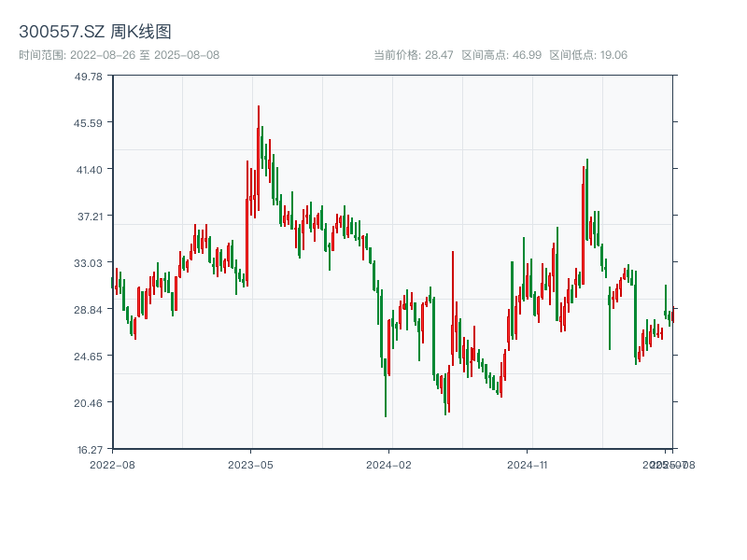
Task: Select the 2024-11 x-axis date label
Action: click(x=528, y=464)
